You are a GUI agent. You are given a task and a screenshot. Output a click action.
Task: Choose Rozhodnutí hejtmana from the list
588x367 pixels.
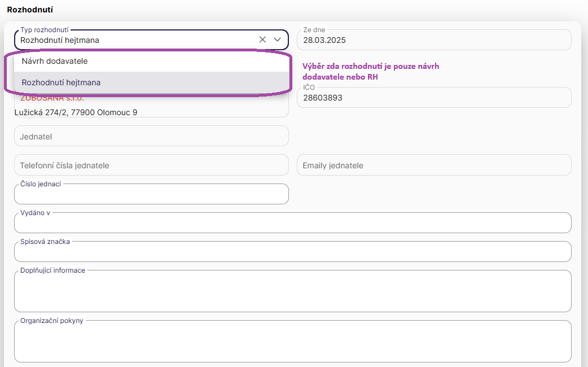(x=61, y=82)
